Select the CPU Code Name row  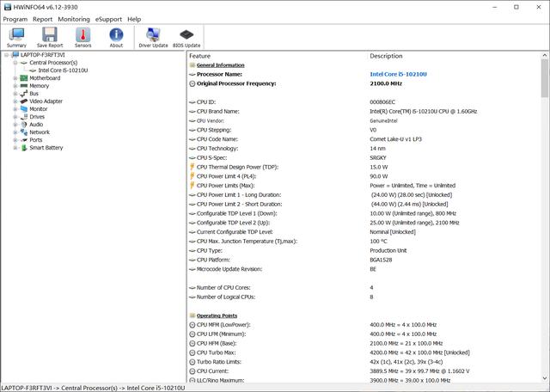(364, 139)
